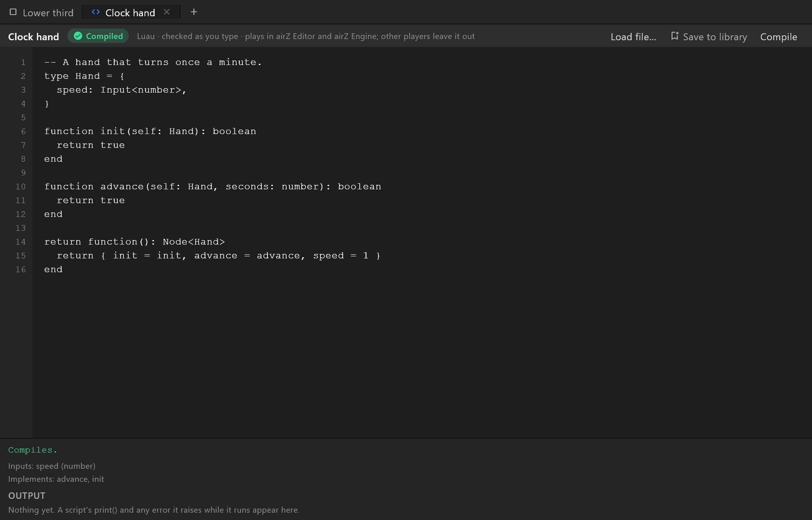812x520 pixels.
Task: Click the code brackets icon on Clock hand tab
Action: [96, 12]
